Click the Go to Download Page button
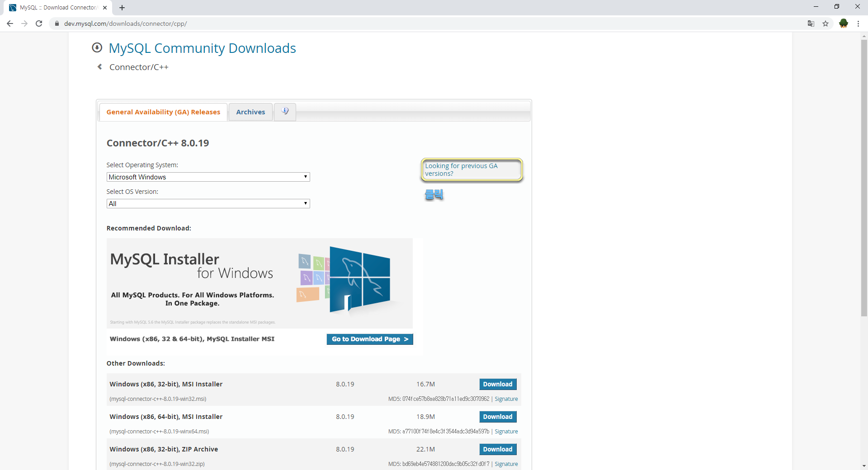 [370, 339]
